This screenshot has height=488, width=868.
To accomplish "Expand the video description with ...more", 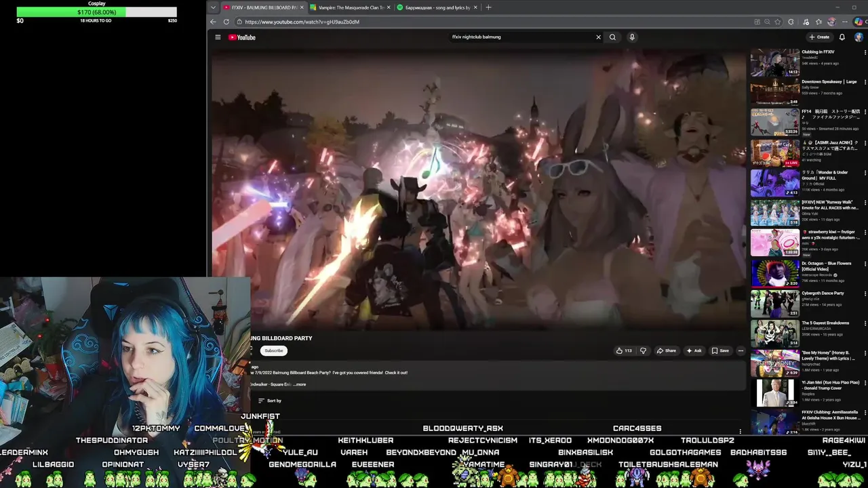I will coord(300,384).
